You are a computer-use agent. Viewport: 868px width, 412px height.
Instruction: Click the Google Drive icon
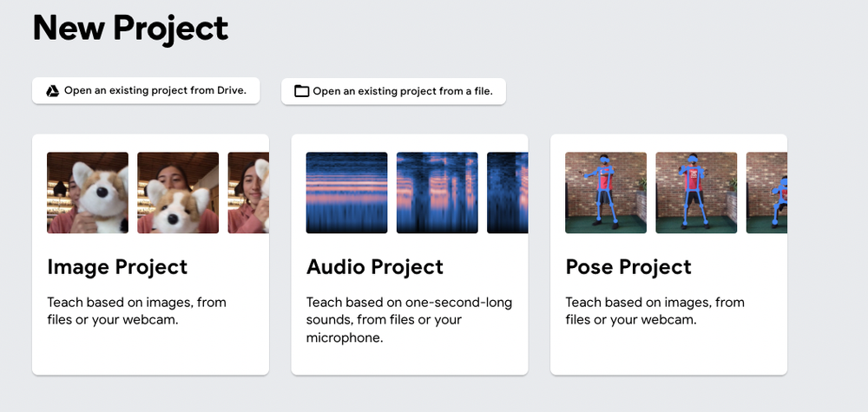coord(53,91)
